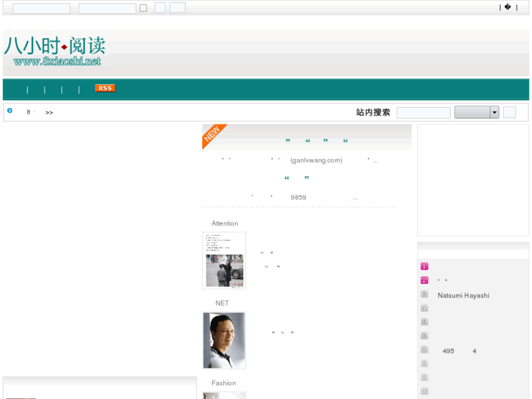Toggle the checkbox in the top login bar
532x399 pixels.
(143, 8)
